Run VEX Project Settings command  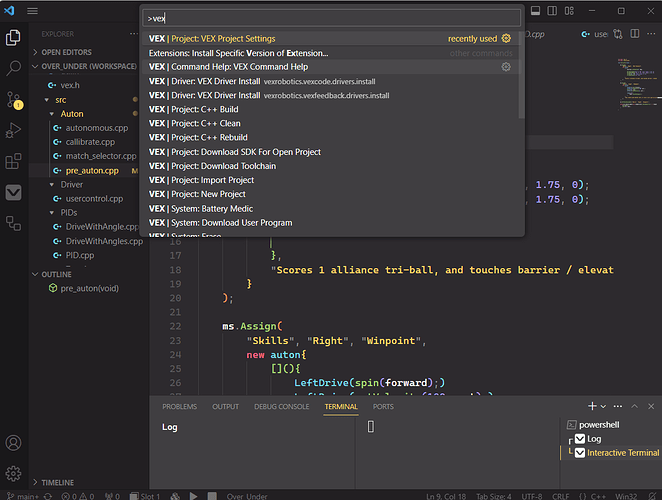331,38
